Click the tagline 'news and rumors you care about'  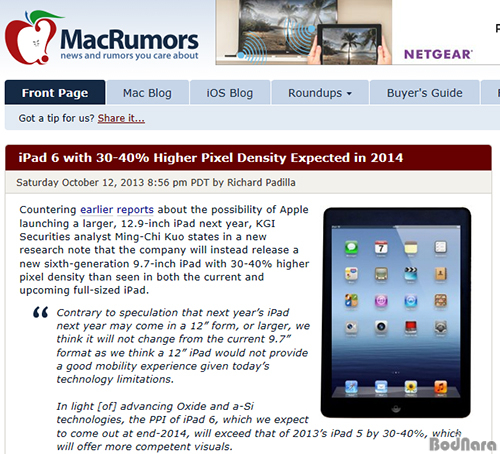point(129,55)
